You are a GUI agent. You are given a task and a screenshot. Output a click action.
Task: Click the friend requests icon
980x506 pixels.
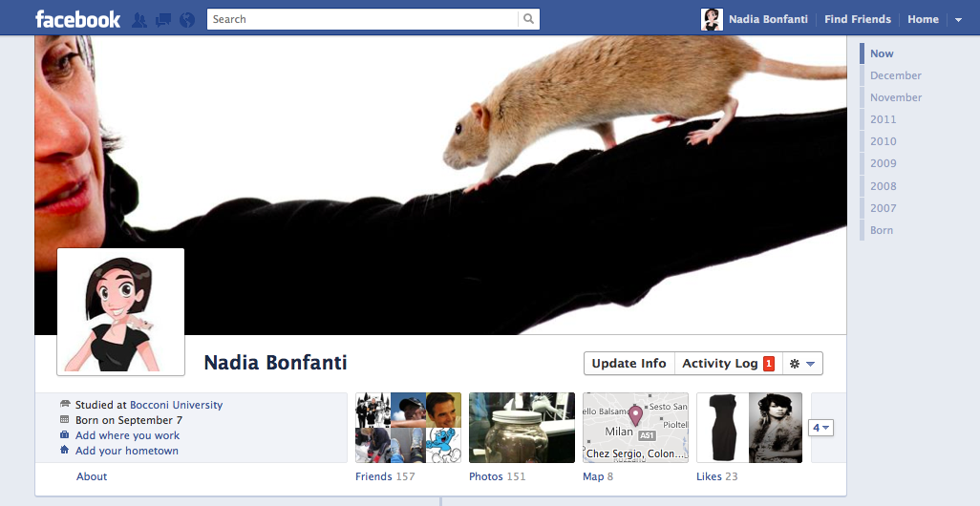click(139, 19)
